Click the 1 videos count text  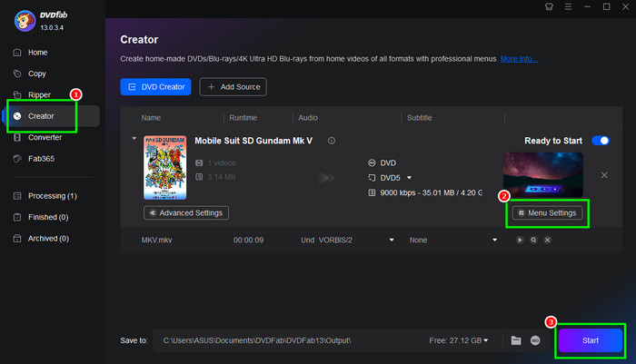tap(222, 163)
